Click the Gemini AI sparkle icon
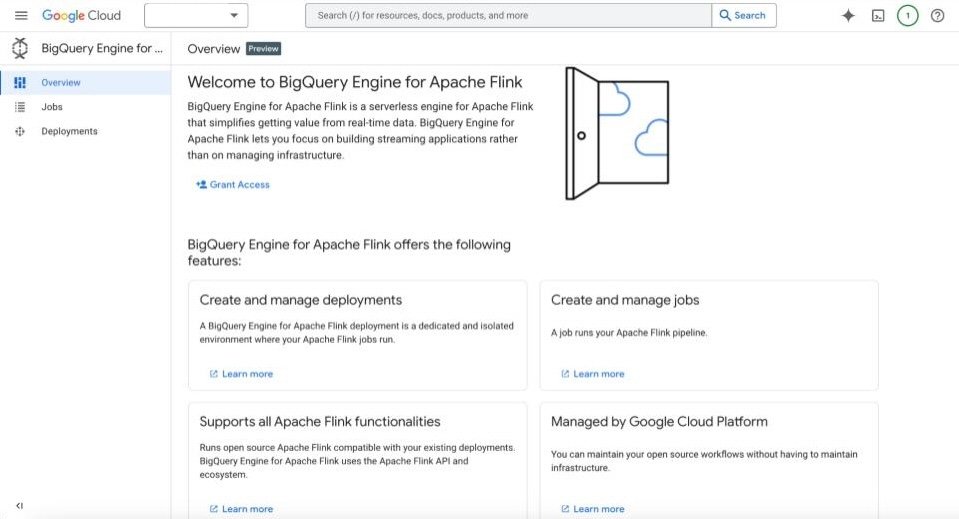This screenshot has width=959, height=519. (848, 15)
